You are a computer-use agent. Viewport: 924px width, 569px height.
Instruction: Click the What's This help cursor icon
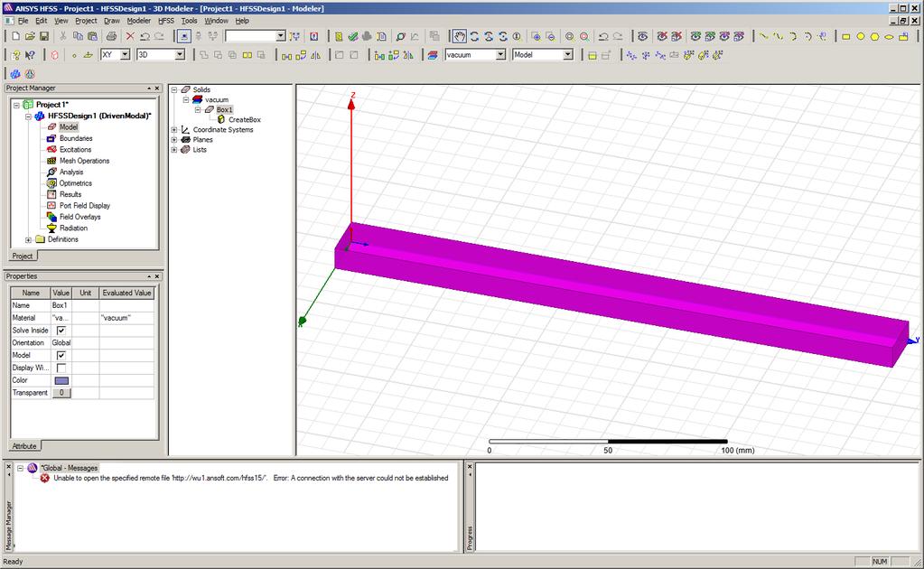click(x=30, y=55)
